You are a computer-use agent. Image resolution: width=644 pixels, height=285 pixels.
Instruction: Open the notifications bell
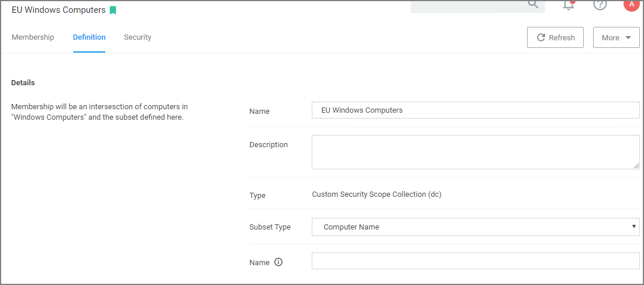tap(568, 5)
